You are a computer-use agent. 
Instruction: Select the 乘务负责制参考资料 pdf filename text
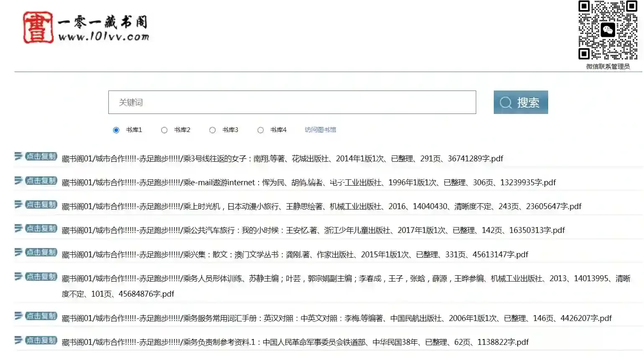pos(295,342)
